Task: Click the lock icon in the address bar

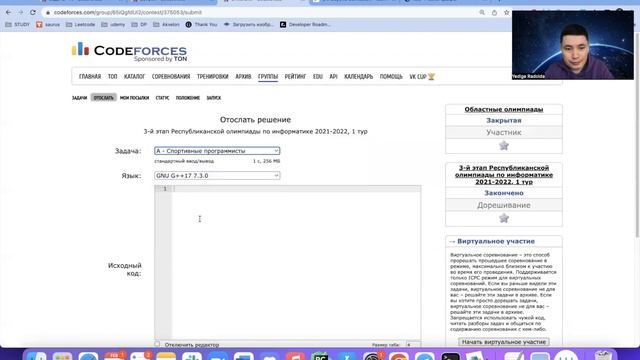Action: [48, 13]
